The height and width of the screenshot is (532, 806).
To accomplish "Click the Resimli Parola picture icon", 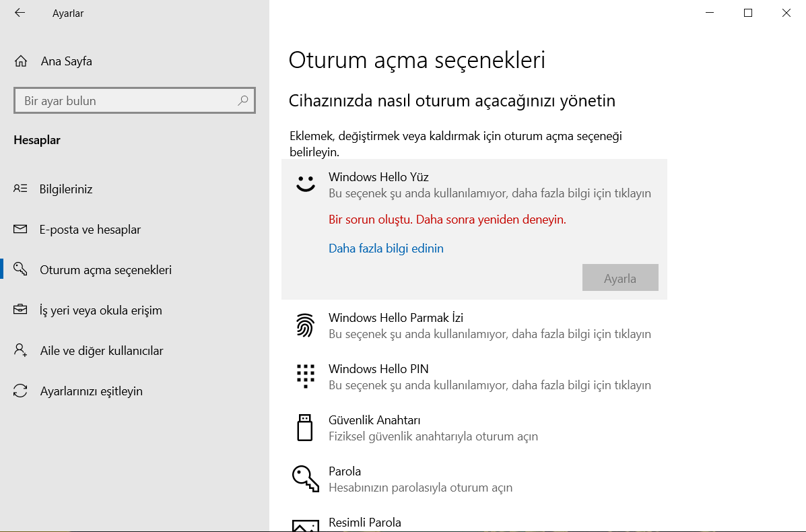I will coord(305,525).
